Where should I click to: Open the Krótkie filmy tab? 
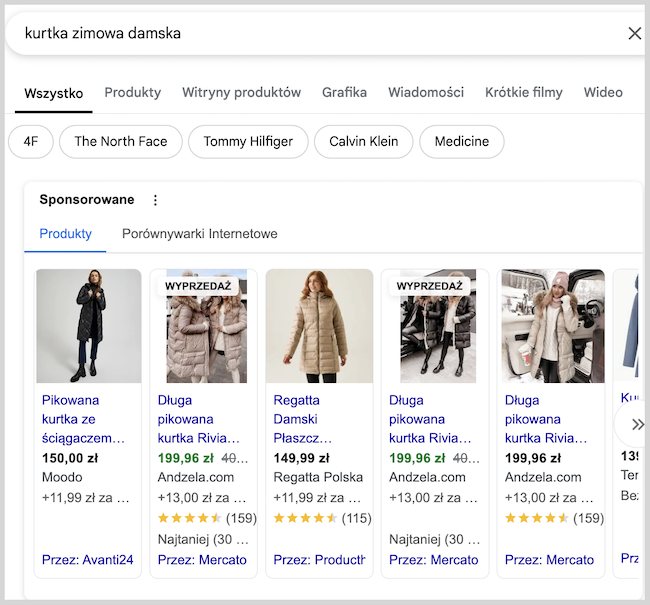pos(524,92)
